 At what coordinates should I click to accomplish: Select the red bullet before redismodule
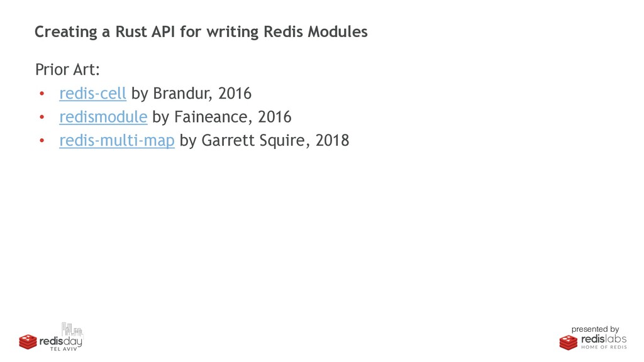(42, 118)
